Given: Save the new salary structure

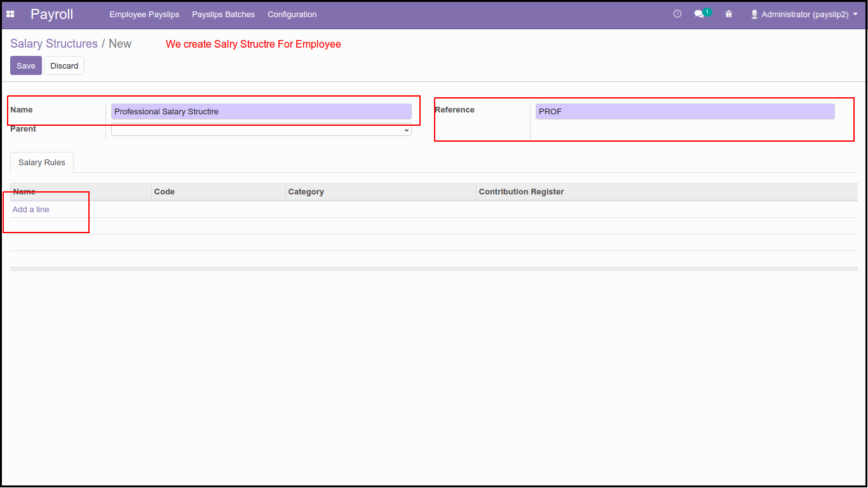Looking at the screenshot, I should coord(26,65).
